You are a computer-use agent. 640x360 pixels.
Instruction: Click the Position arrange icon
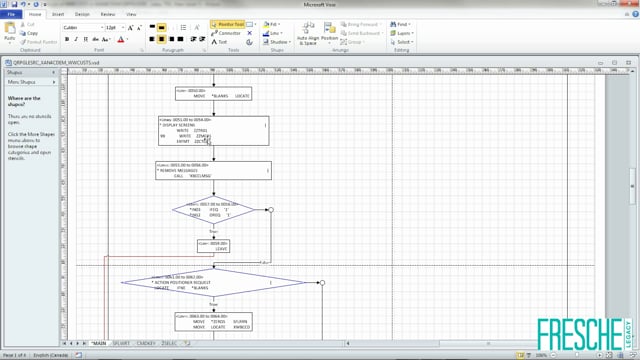coord(329,33)
